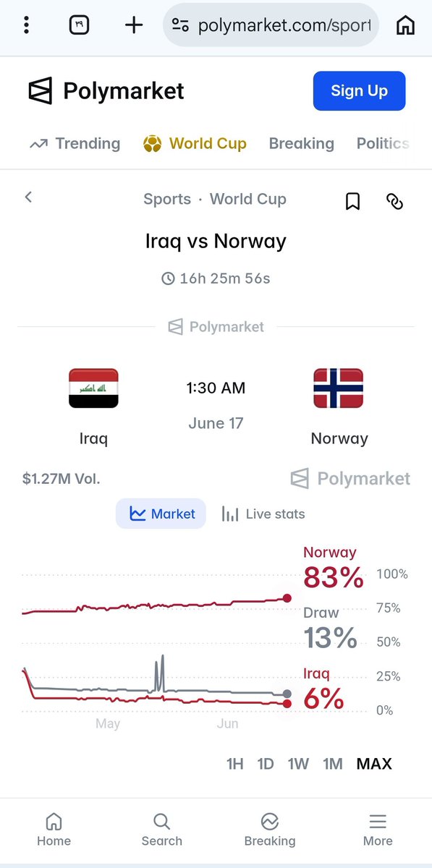Viewport: 432px width, 868px height.
Task: Set chart range to 1H
Action: pyautogui.click(x=235, y=764)
